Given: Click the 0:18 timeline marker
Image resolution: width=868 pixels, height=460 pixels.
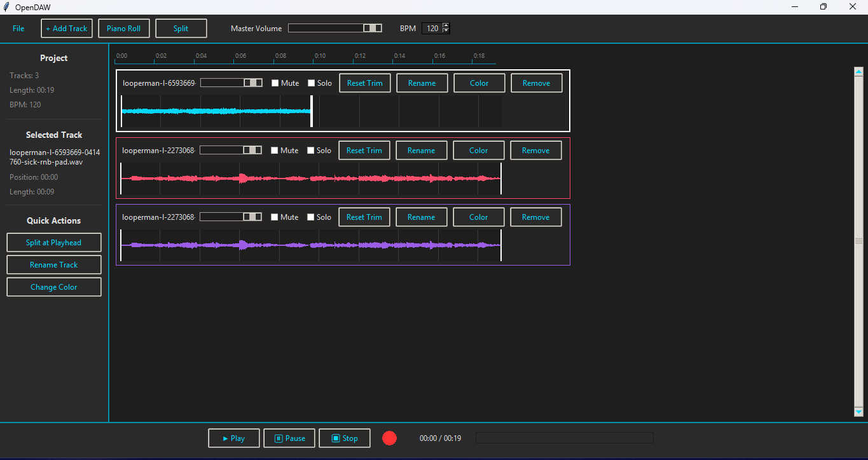Looking at the screenshot, I should point(479,56).
